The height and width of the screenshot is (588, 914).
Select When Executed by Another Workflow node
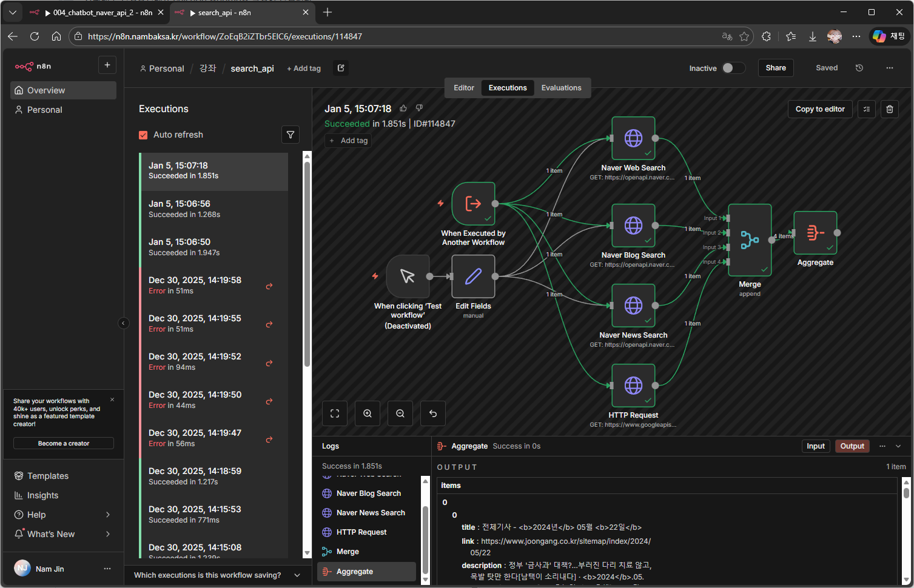473,204
